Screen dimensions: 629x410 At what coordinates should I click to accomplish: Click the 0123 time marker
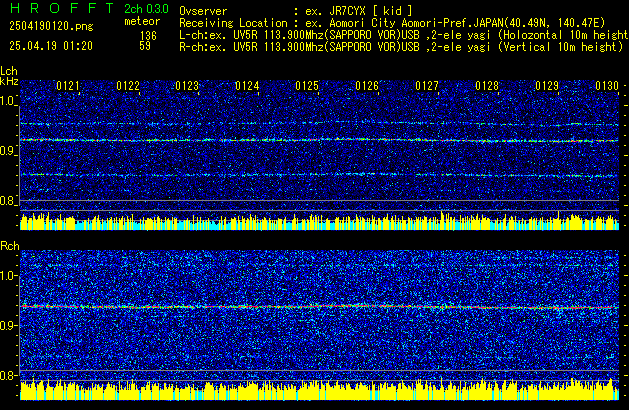(187, 86)
